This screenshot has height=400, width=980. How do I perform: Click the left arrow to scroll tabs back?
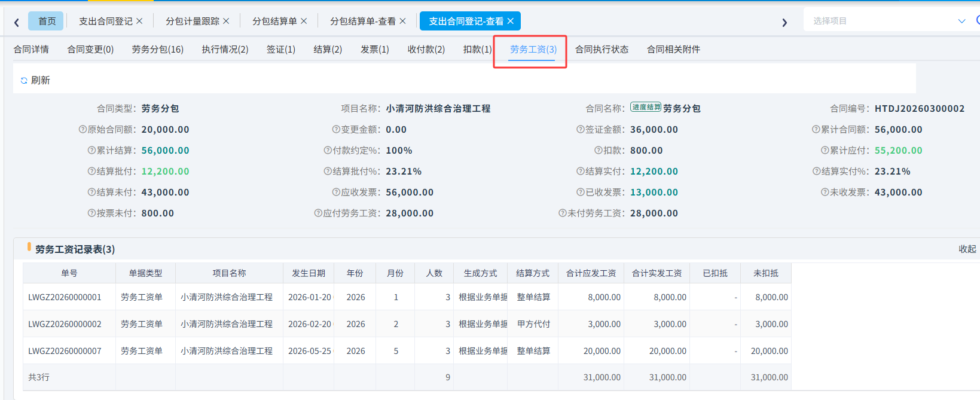click(x=17, y=23)
